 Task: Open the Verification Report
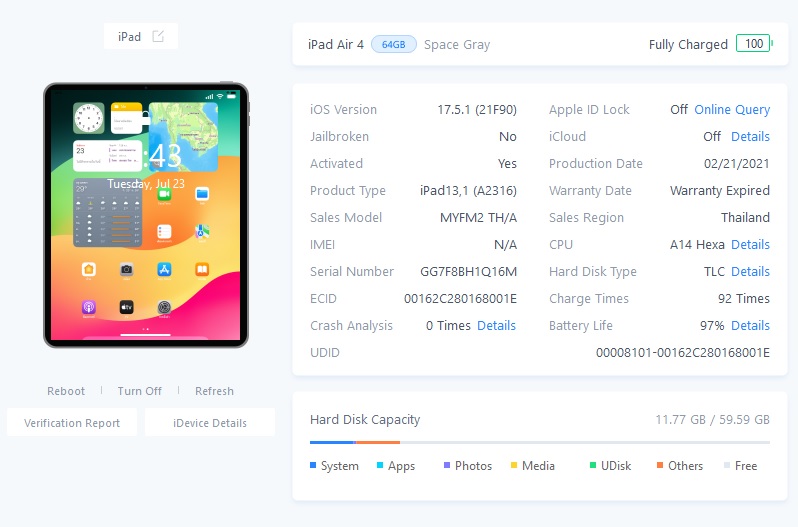pos(72,422)
